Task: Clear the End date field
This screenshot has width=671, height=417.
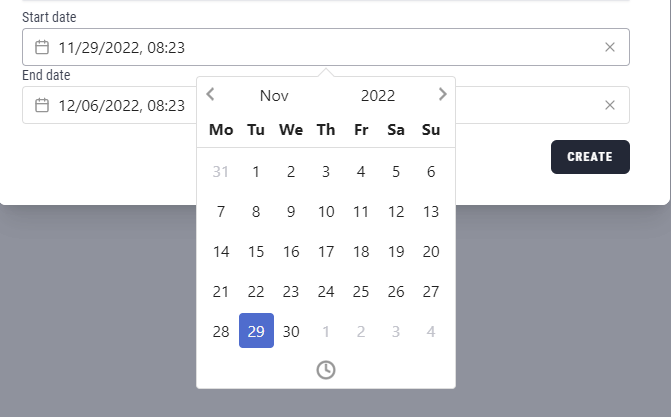Action: click(610, 105)
